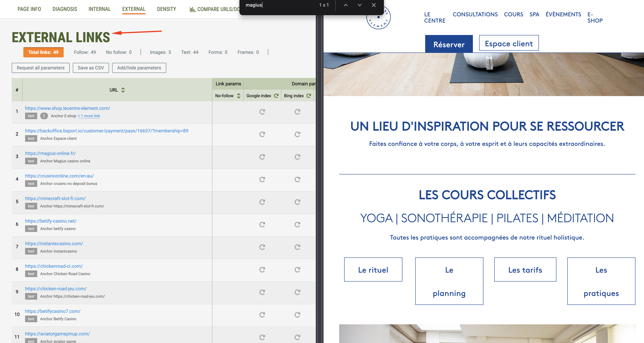The width and height of the screenshot is (644, 343).
Task: Filter by Follow: 49 links
Action: 85,52
